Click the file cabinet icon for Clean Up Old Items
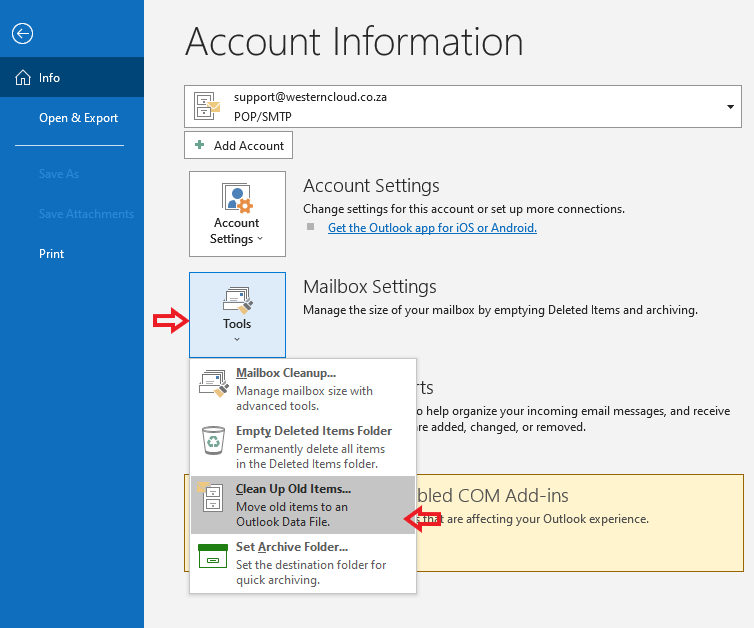 click(210, 497)
